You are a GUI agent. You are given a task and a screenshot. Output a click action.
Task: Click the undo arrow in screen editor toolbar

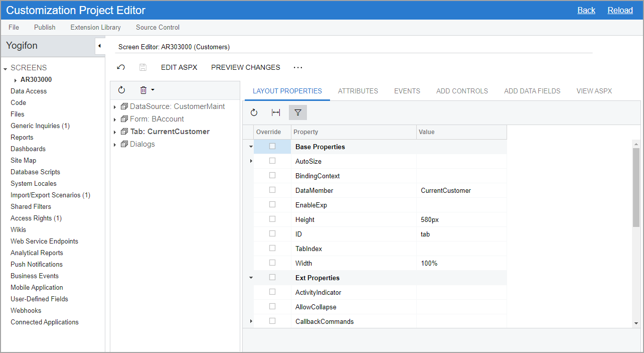point(121,67)
